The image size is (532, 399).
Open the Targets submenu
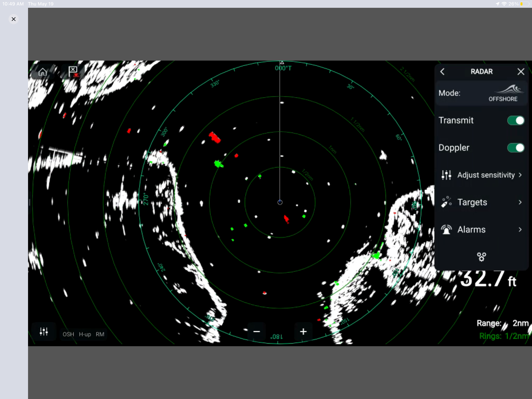[x=482, y=202]
